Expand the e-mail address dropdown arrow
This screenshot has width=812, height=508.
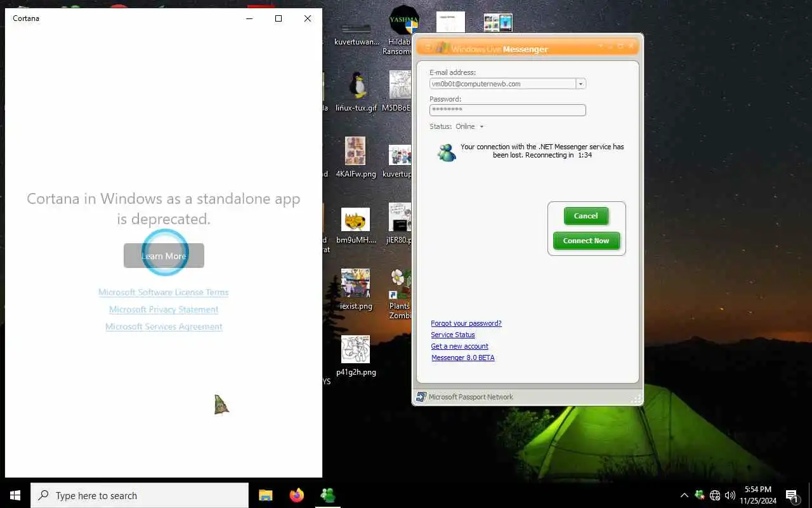(x=580, y=84)
